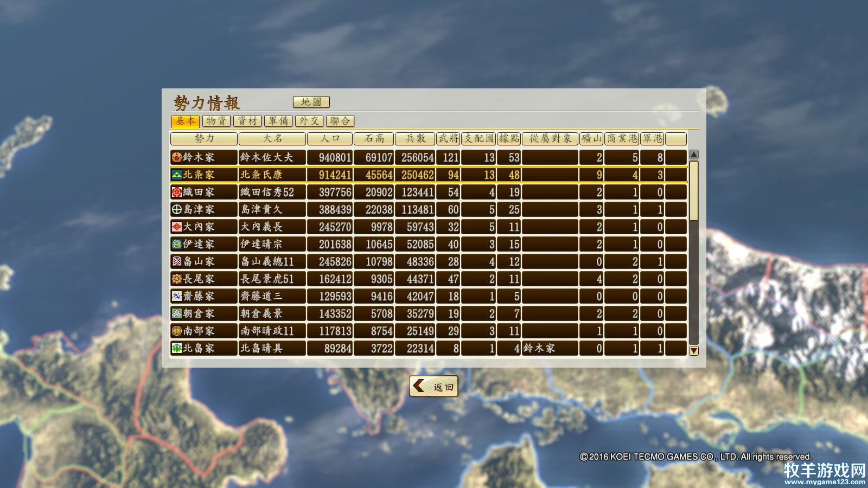Image resolution: width=868 pixels, height=488 pixels.
Task: Sort by 人口 column header
Action: pyautogui.click(x=330, y=139)
